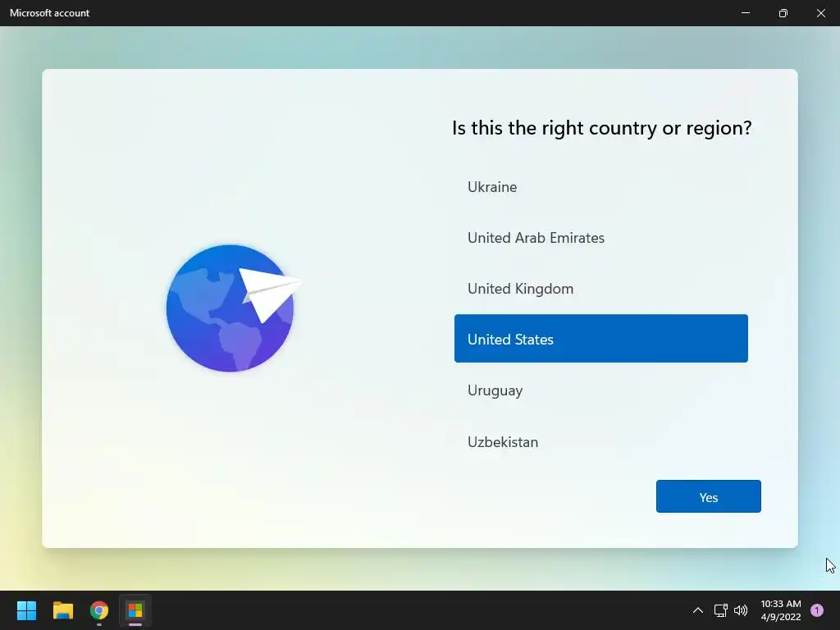Select Ukraine from the country list
The height and width of the screenshot is (630, 840).
(x=600, y=187)
